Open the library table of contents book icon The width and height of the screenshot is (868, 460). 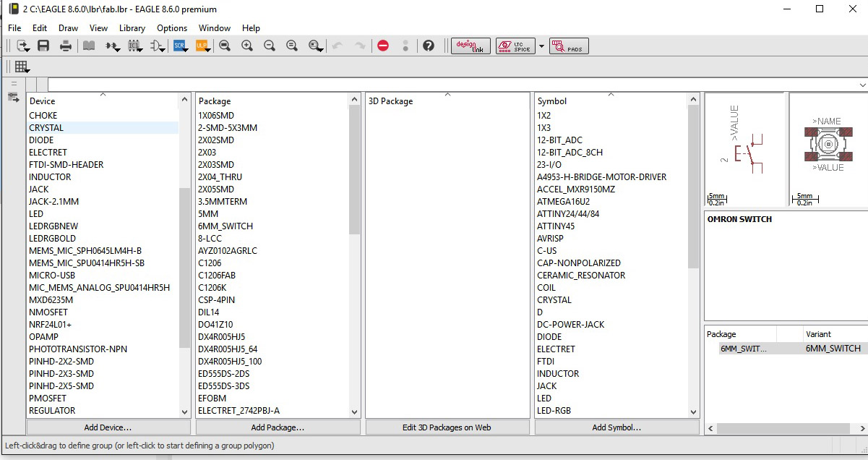click(x=89, y=46)
